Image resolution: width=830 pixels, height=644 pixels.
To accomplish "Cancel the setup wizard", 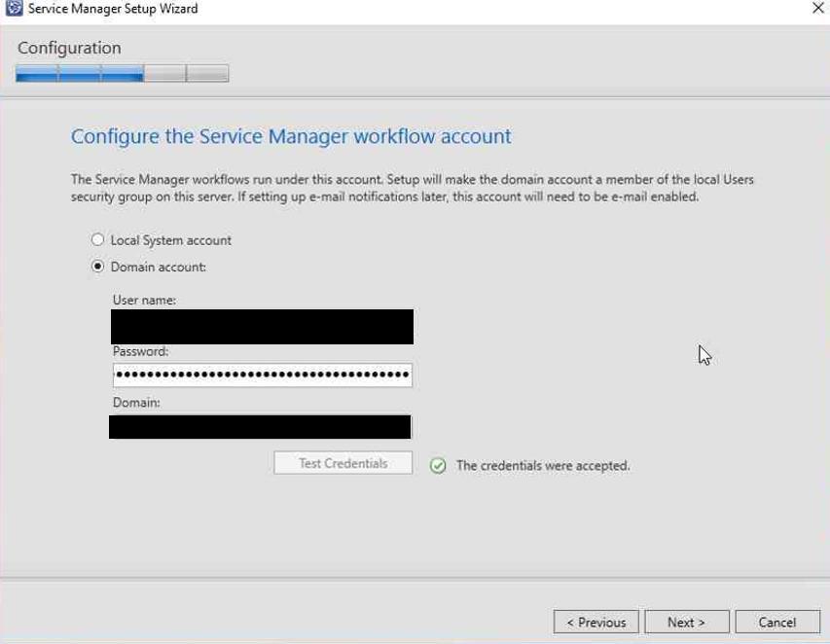I will pos(777,622).
